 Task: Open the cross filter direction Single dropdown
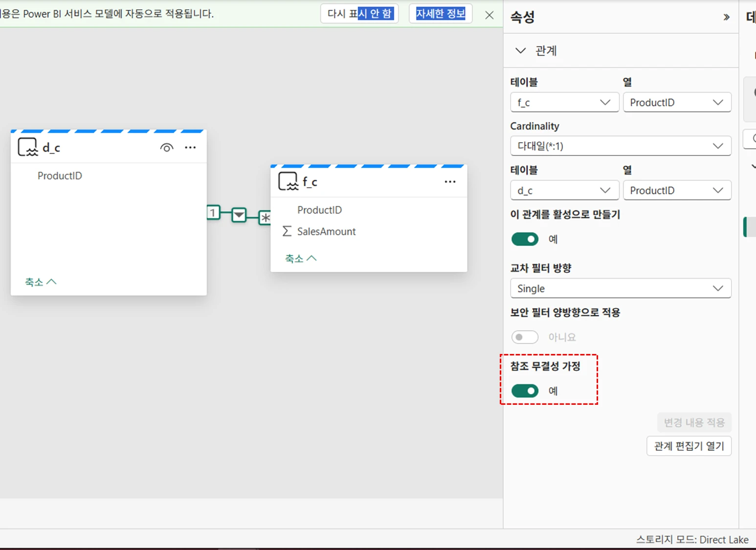pos(620,288)
